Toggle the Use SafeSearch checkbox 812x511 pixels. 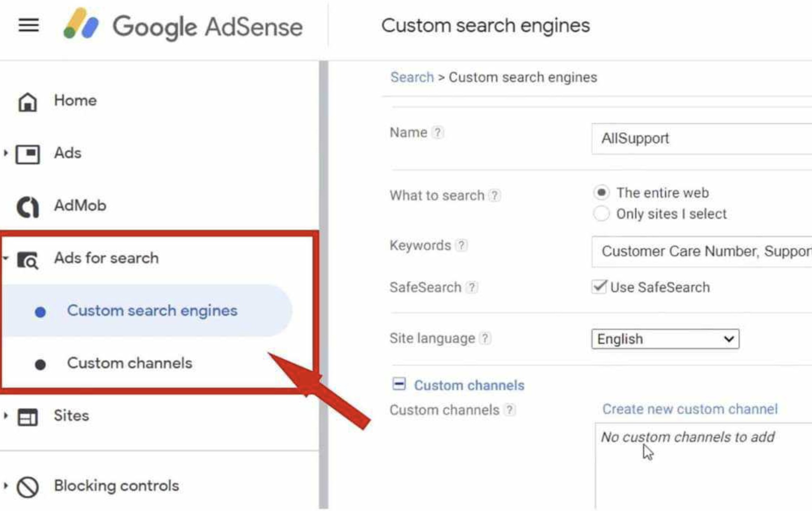[599, 287]
